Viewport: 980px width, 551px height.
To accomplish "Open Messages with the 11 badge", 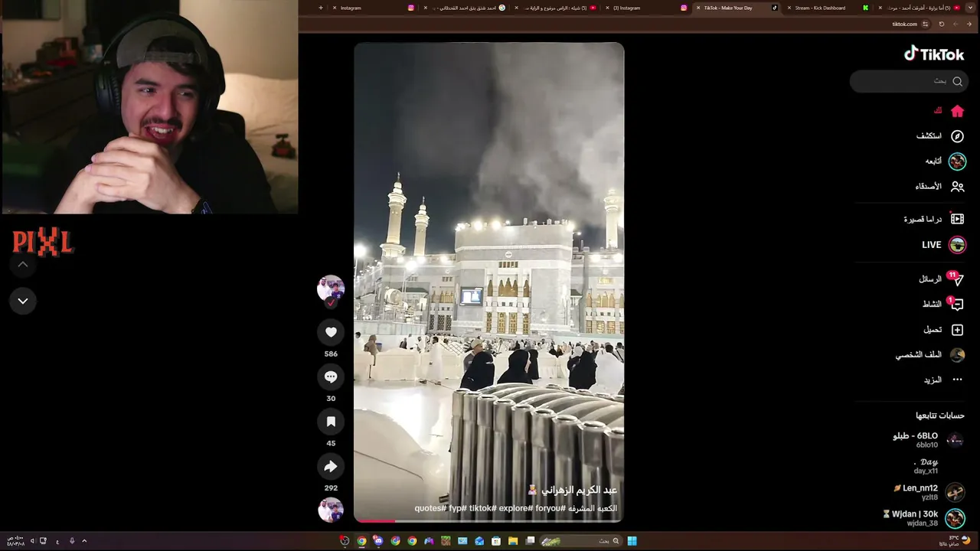I will coord(957,279).
